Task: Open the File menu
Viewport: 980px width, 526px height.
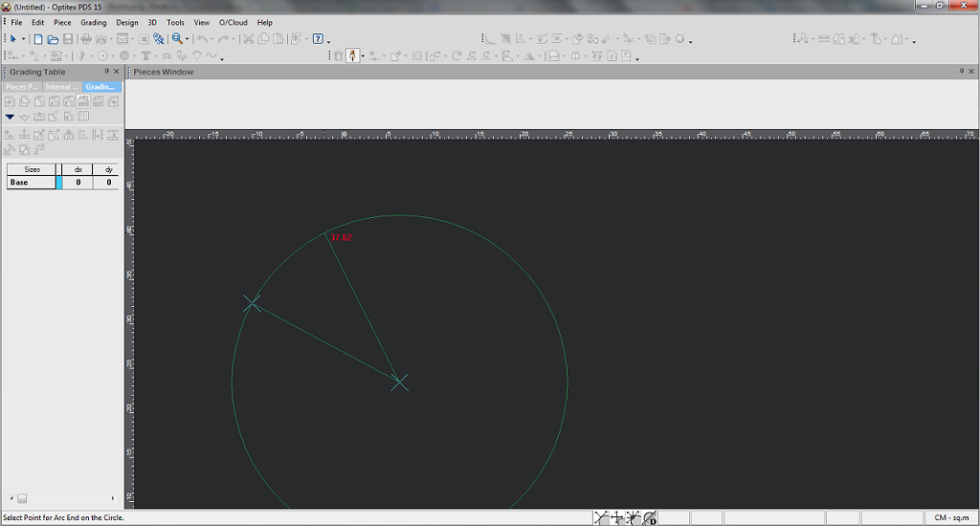Action: pos(17,23)
